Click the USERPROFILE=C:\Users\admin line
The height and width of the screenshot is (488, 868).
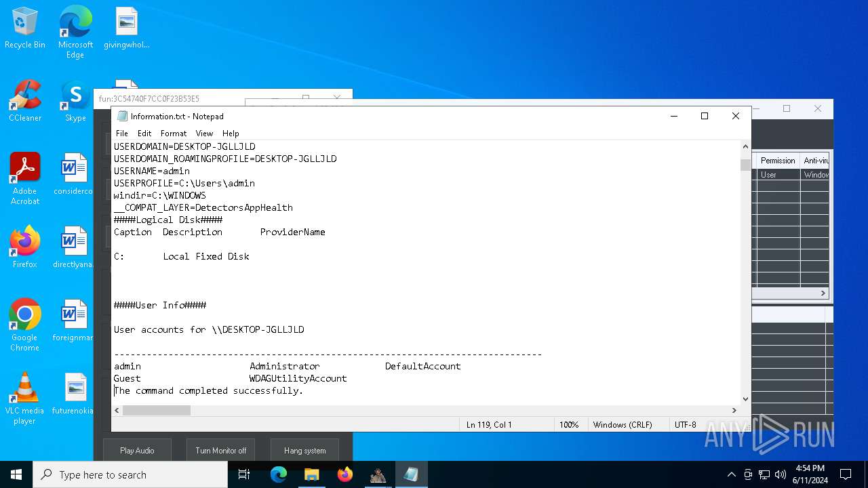coord(184,183)
